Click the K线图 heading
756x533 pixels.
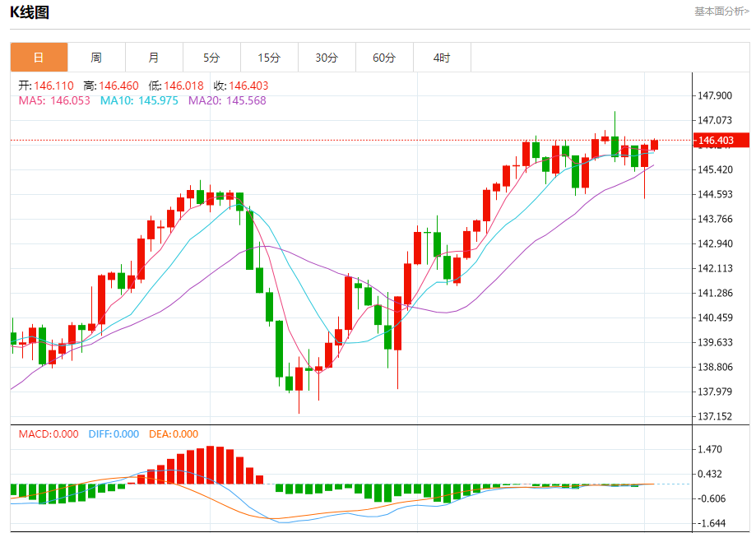[x=30, y=12]
